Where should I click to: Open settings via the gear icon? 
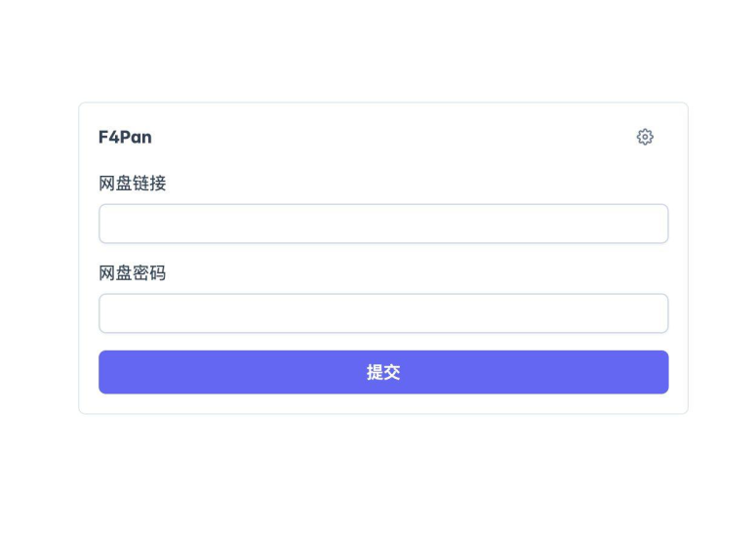[x=645, y=137]
